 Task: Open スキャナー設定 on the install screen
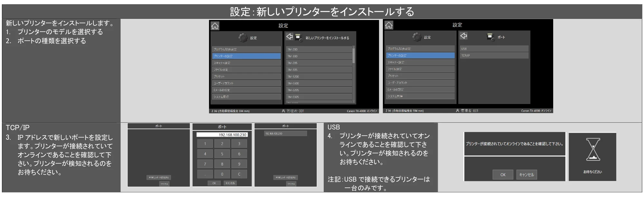pos(246,63)
